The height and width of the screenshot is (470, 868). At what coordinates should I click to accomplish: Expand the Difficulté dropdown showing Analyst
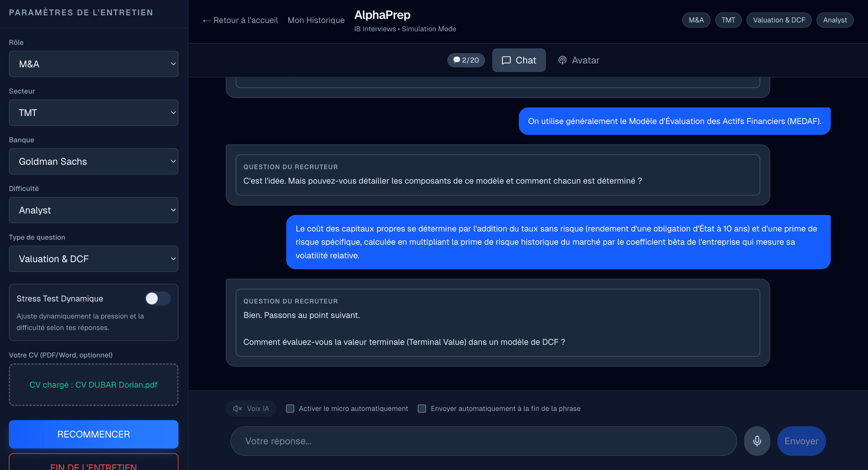click(93, 210)
